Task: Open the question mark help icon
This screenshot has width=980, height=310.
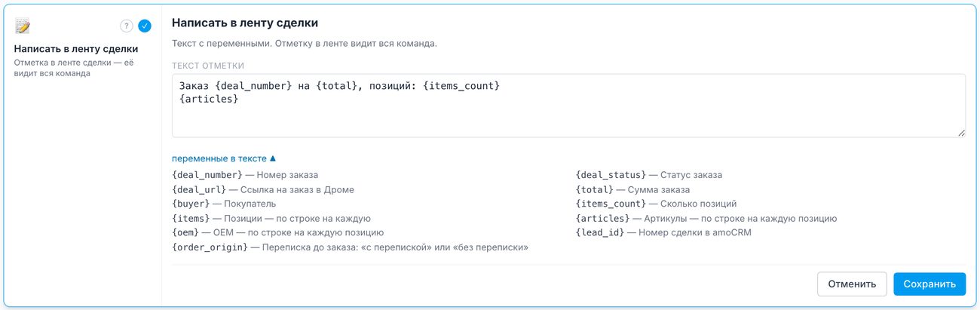Action: pos(127,26)
